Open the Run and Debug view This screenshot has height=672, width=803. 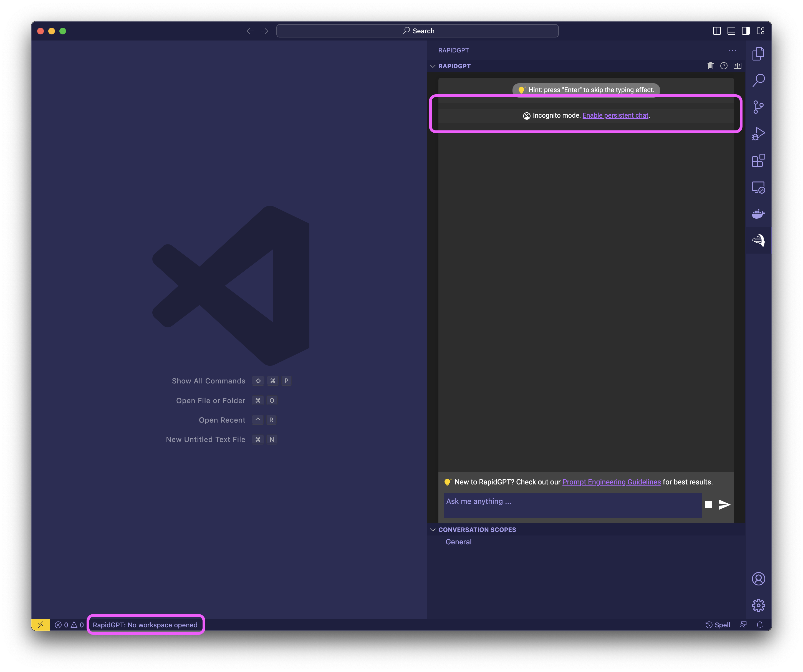pos(758,134)
